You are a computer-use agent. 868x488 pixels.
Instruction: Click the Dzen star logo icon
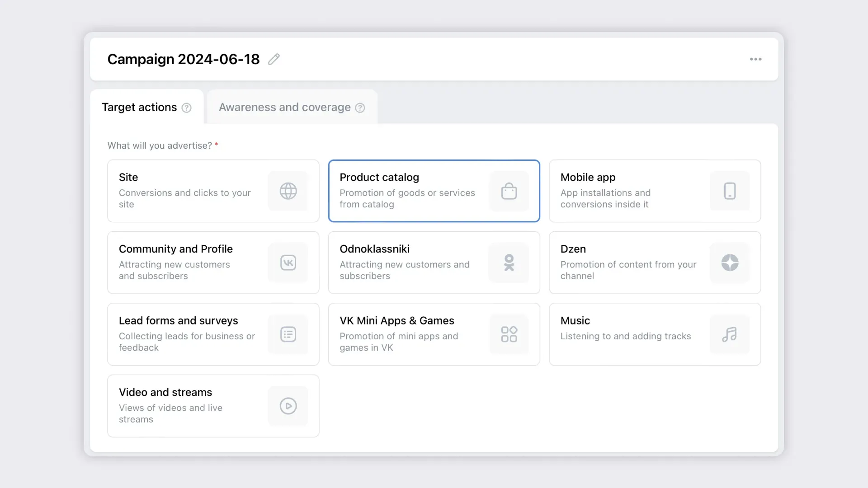point(730,263)
